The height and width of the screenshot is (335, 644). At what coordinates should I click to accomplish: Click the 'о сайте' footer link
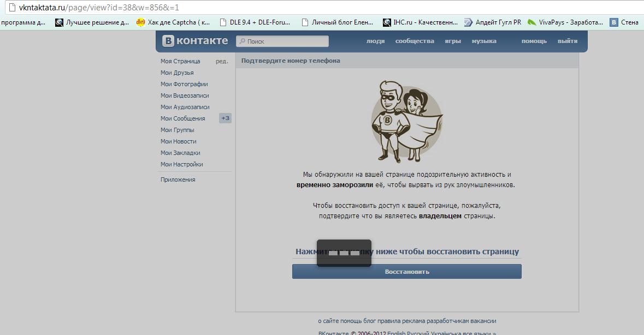[x=328, y=321]
